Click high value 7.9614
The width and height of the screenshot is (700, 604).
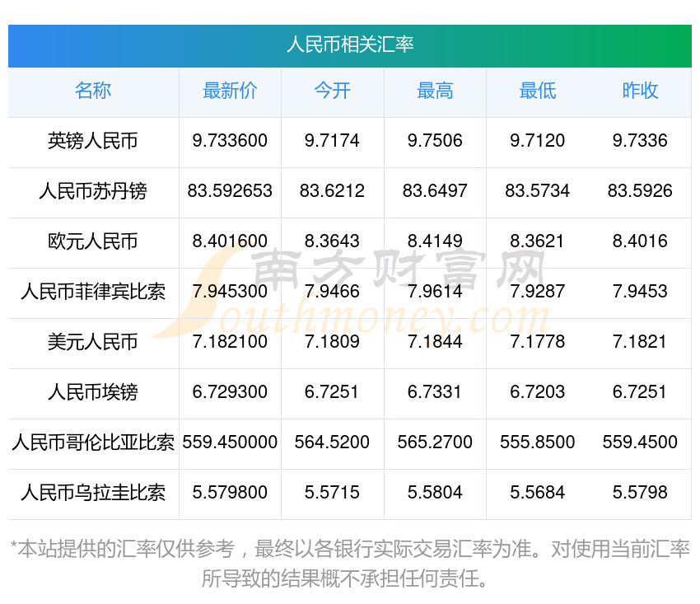[435, 292]
